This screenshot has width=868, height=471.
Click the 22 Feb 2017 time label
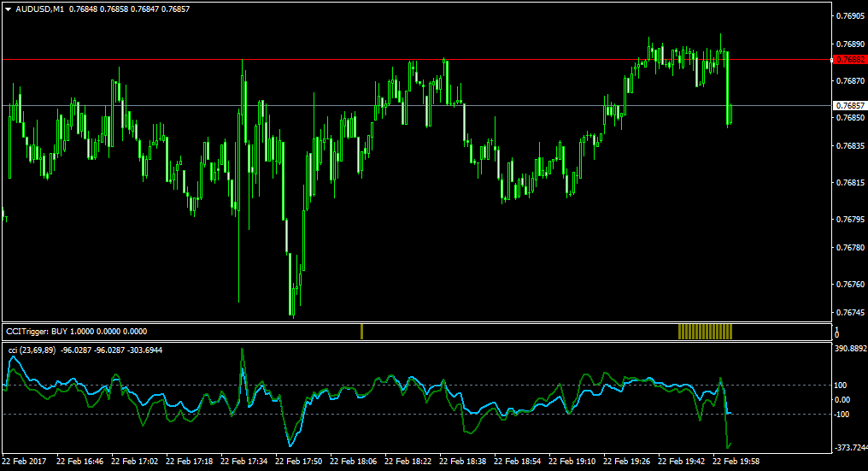(24, 461)
